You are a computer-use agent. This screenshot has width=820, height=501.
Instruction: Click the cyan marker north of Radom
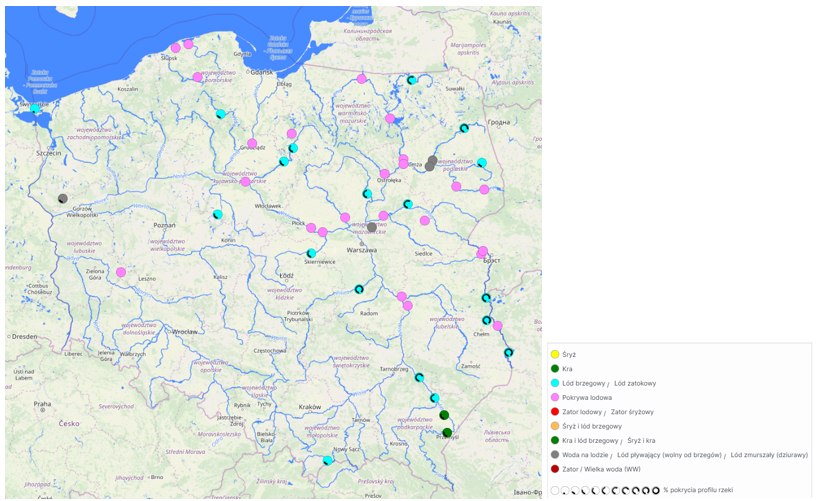click(359, 289)
